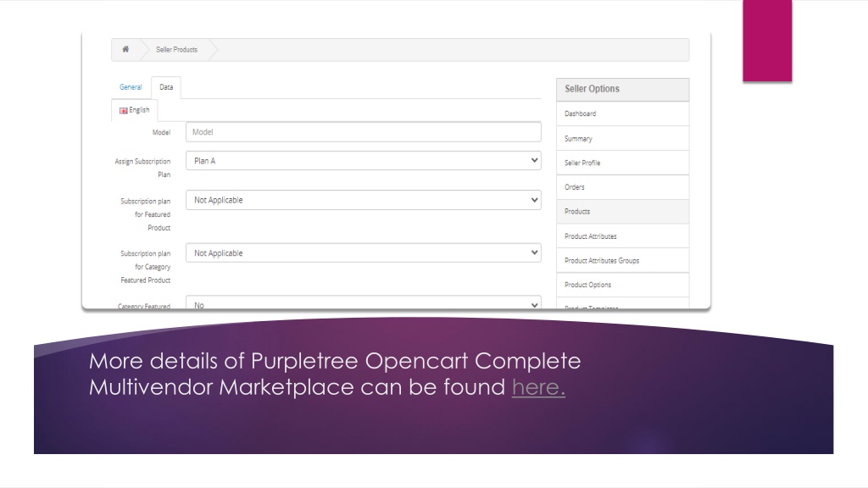The width and height of the screenshot is (868, 488).
Task: Choose the English language tab
Action: click(135, 110)
